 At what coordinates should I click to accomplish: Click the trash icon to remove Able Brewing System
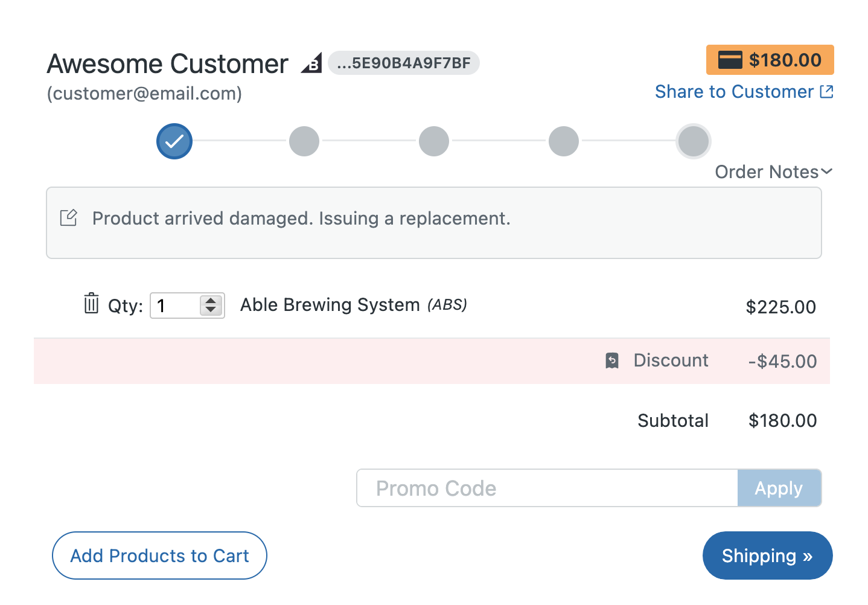(91, 304)
